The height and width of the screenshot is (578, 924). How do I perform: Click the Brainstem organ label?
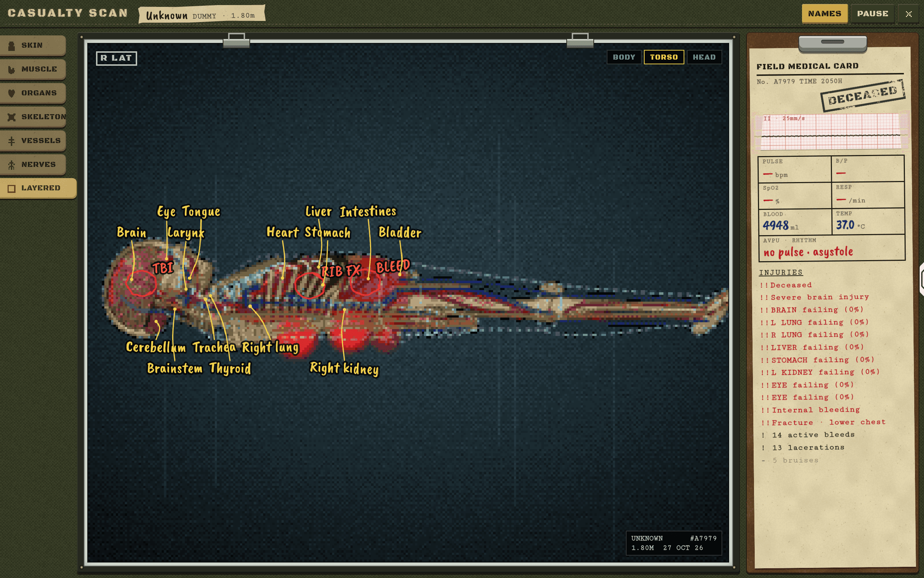(x=175, y=368)
